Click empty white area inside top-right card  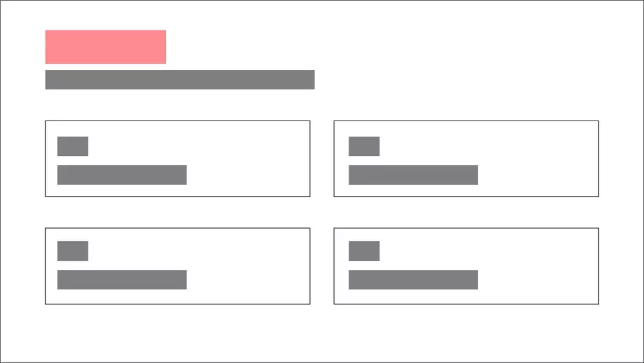click(x=538, y=159)
